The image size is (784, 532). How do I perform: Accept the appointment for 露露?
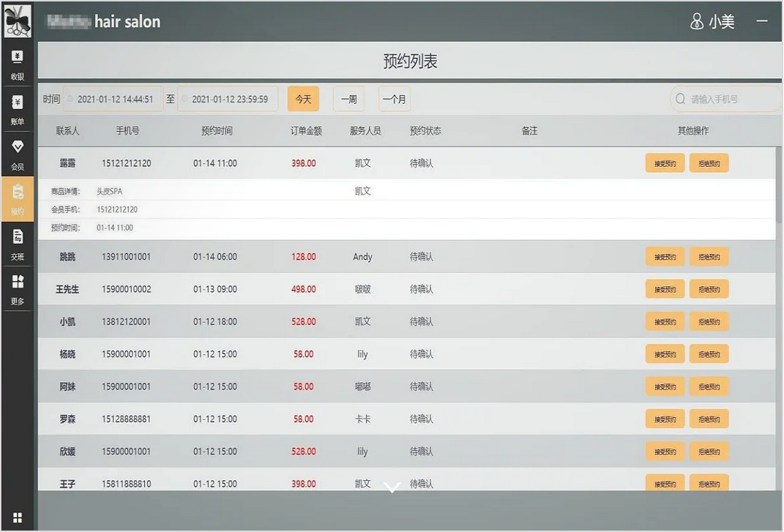click(665, 163)
